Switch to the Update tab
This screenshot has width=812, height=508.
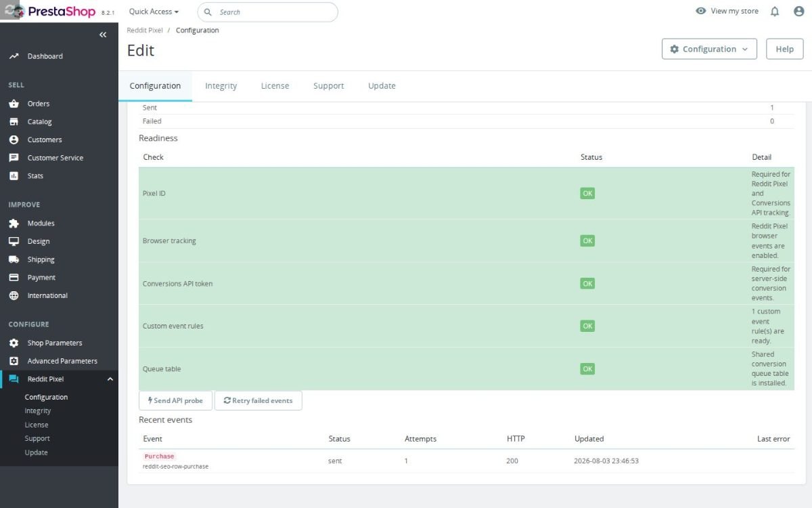click(x=382, y=86)
